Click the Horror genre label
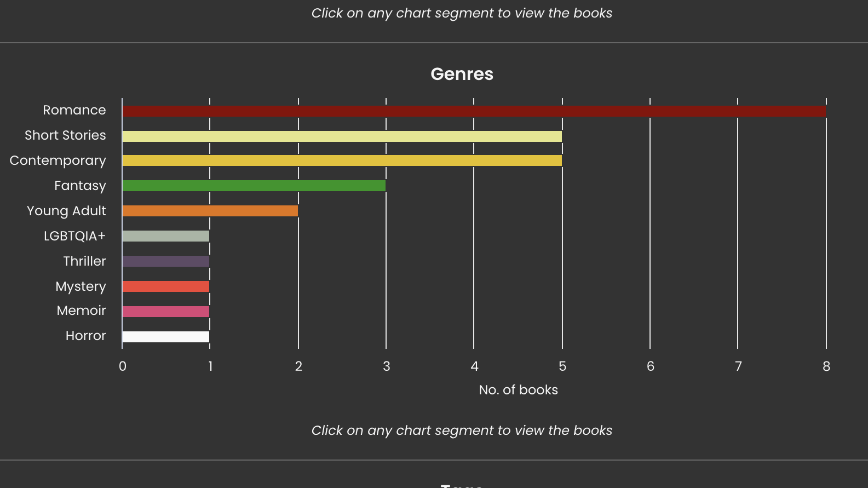 click(x=85, y=336)
